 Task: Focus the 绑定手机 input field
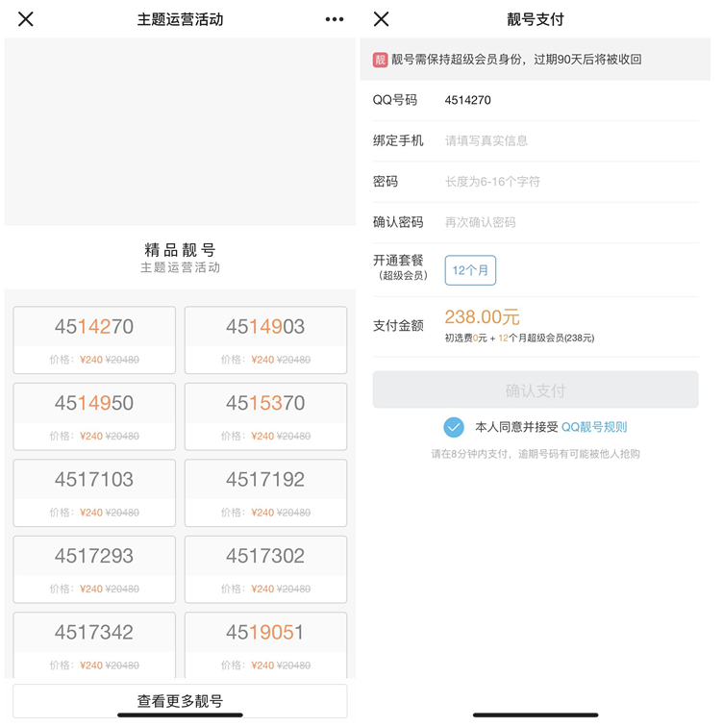567,140
